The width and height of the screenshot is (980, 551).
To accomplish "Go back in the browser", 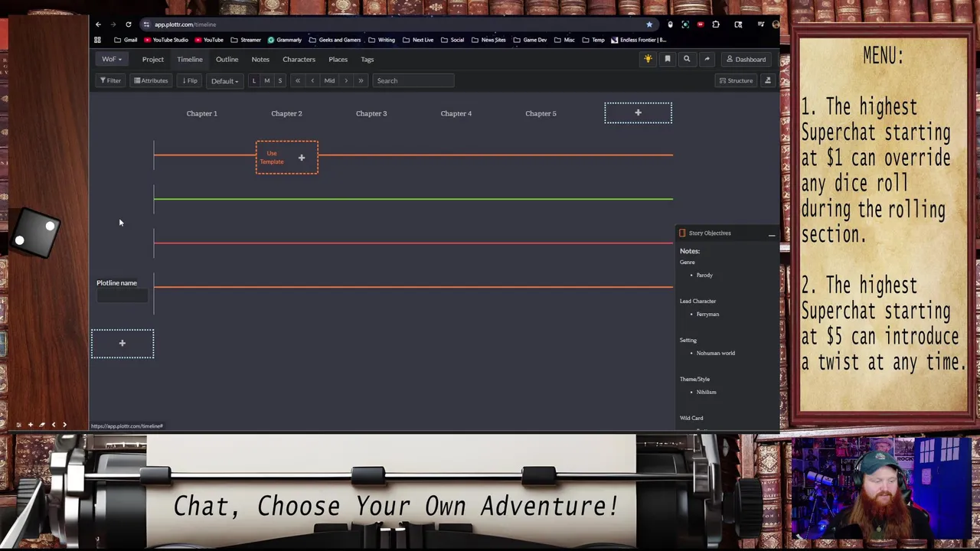I will click(98, 24).
